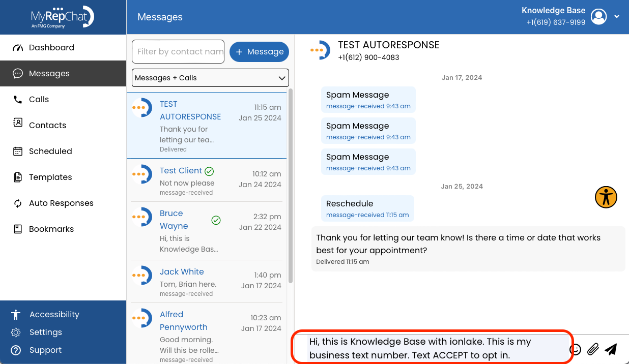
Task: Send the message with the paper plane icon
Action: pyautogui.click(x=611, y=349)
